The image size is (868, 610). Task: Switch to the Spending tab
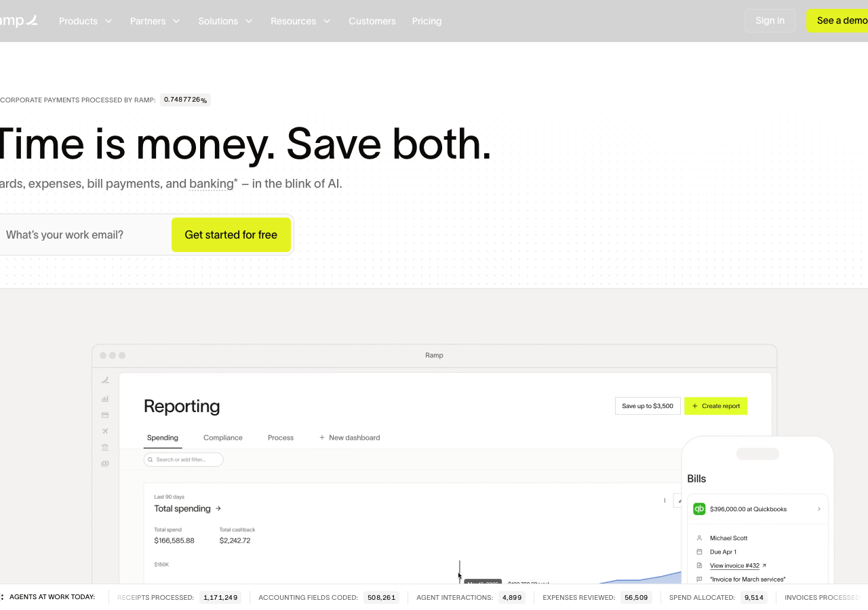[163, 438]
